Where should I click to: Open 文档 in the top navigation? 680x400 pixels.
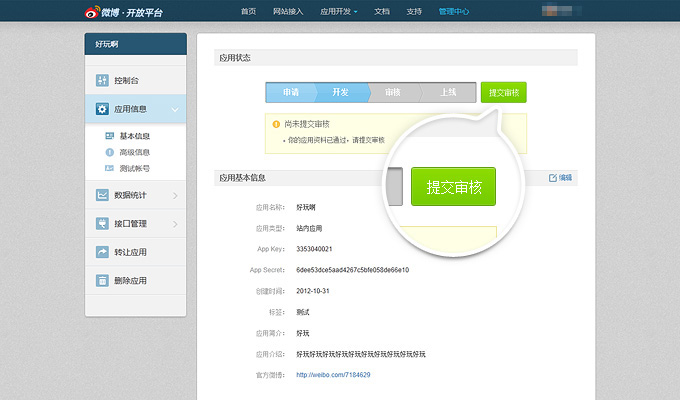pyautogui.click(x=382, y=12)
